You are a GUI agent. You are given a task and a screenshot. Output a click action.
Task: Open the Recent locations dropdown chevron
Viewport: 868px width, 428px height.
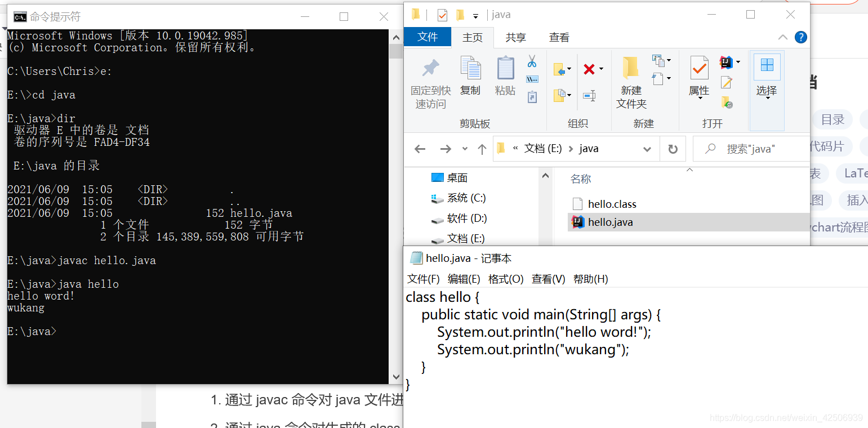pyautogui.click(x=465, y=149)
